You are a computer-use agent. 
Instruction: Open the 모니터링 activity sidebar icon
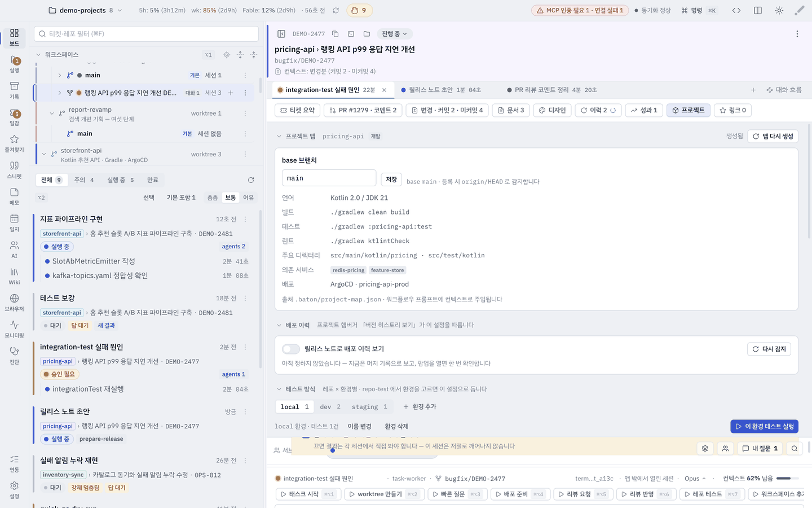(x=14, y=329)
